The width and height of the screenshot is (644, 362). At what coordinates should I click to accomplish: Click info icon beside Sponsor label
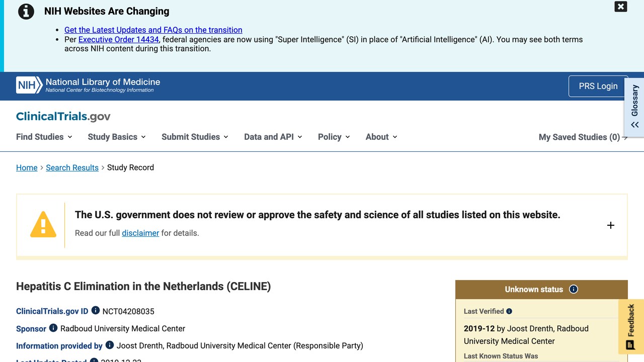[x=53, y=328]
